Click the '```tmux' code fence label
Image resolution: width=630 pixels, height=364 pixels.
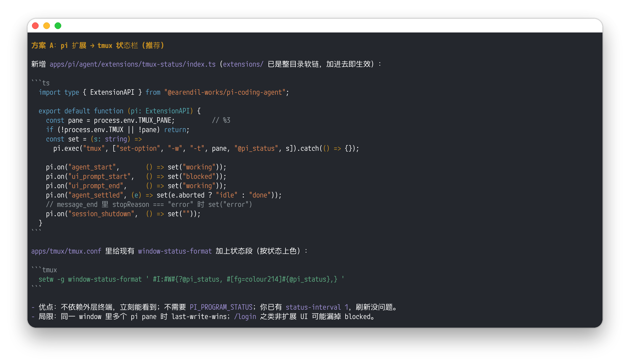44,270
